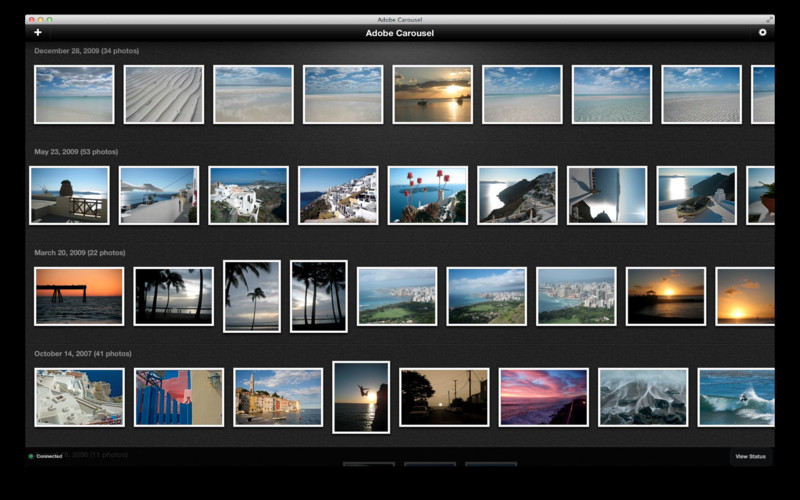Click the pier at orange sunset photo
Viewport: 800px width, 500px height.
click(x=79, y=296)
